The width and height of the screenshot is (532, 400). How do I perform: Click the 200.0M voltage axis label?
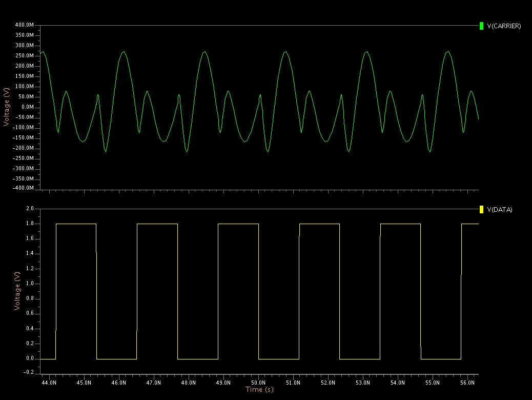pyautogui.click(x=25, y=66)
